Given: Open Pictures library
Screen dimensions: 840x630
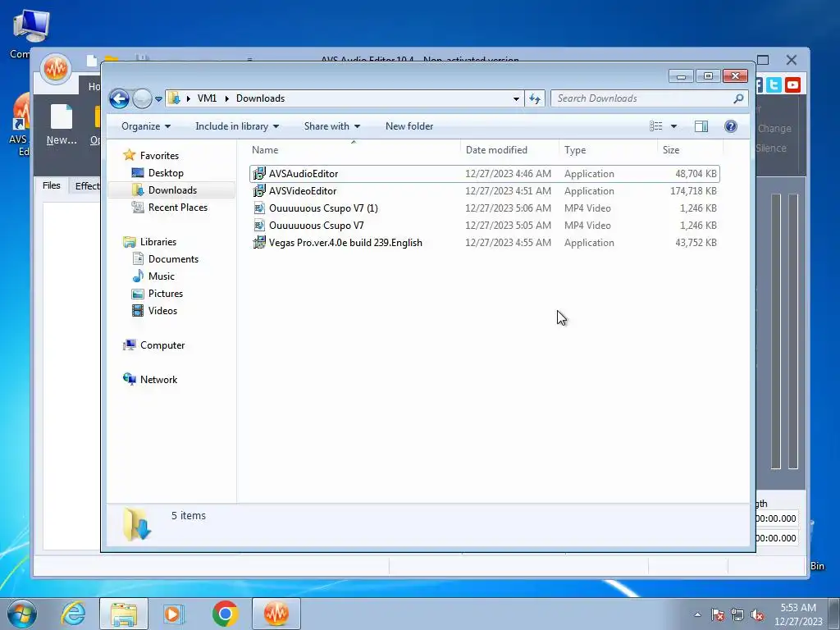Looking at the screenshot, I should [x=166, y=294].
